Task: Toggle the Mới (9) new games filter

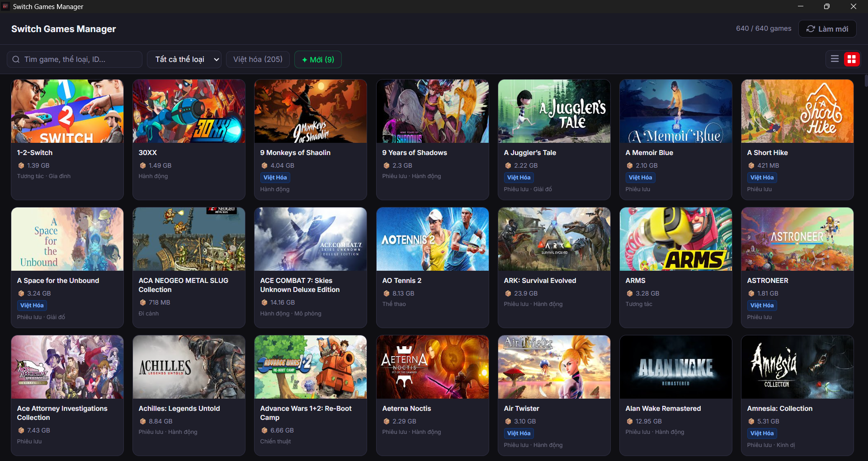Action: click(318, 59)
